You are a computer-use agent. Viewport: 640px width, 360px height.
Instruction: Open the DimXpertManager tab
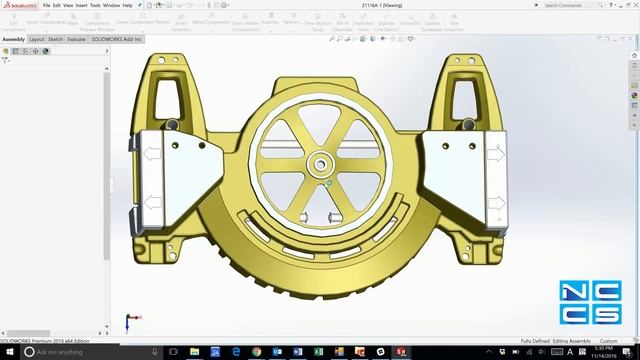tap(36, 51)
